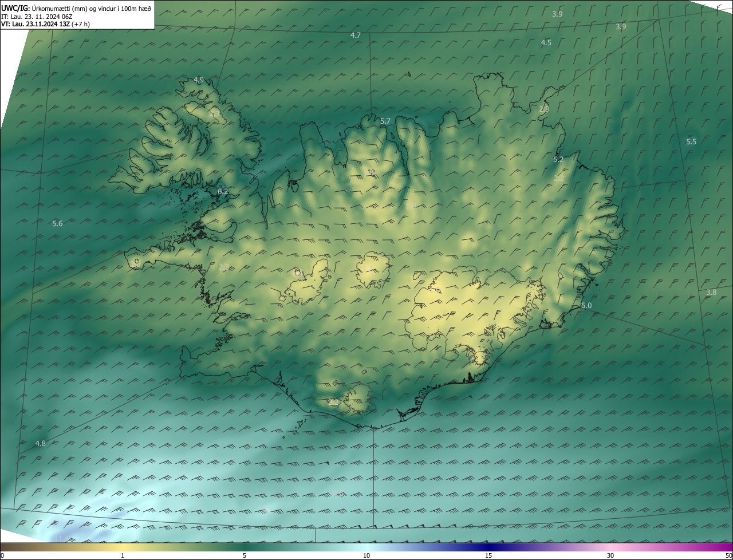Click the 4.5 value label on the map
The image size is (733, 560).
546,43
